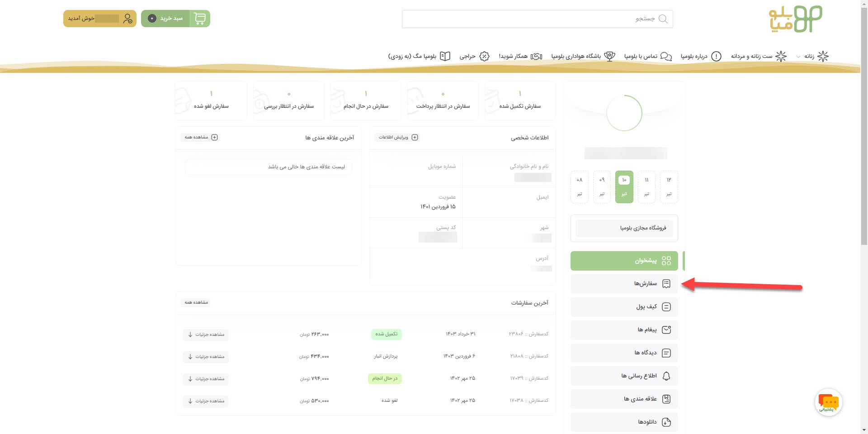Expand details of order 23806
The width and height of the screenshot is (868, 434).
(x=206, y=334)
